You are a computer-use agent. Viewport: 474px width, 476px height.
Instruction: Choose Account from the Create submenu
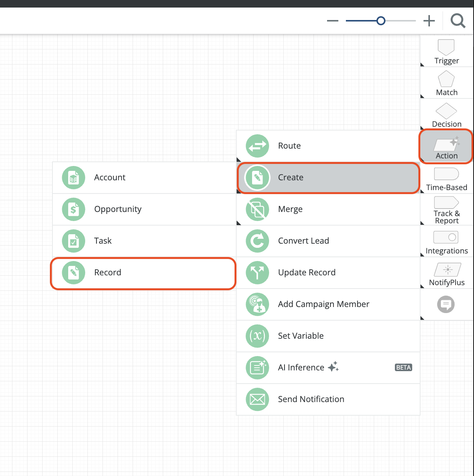point(144,177)
